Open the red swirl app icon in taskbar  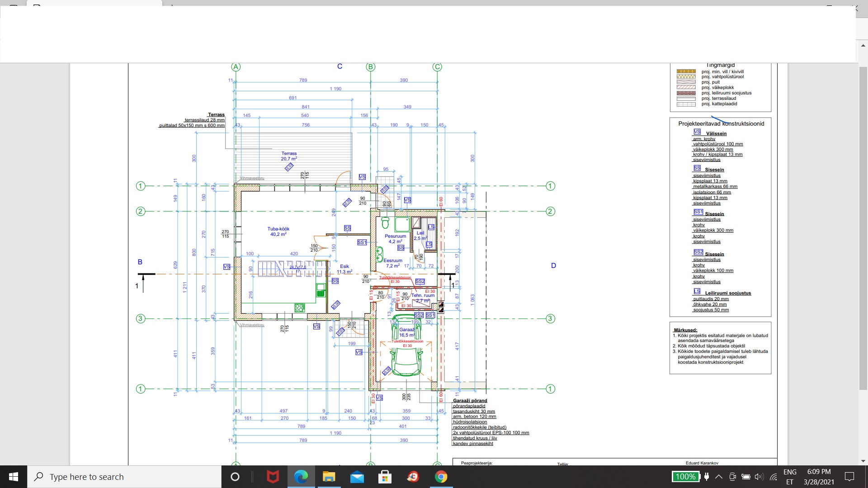coord(413,477)
